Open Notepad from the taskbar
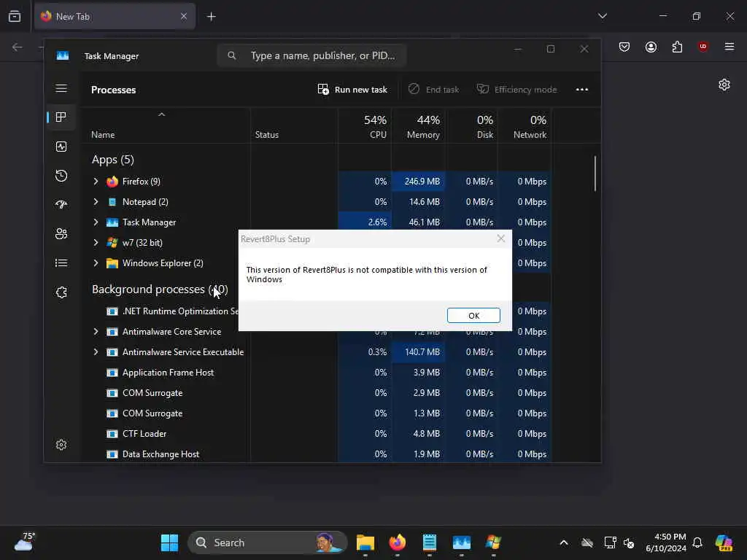The height and width of the screenshot is (560, 747). 429,542
